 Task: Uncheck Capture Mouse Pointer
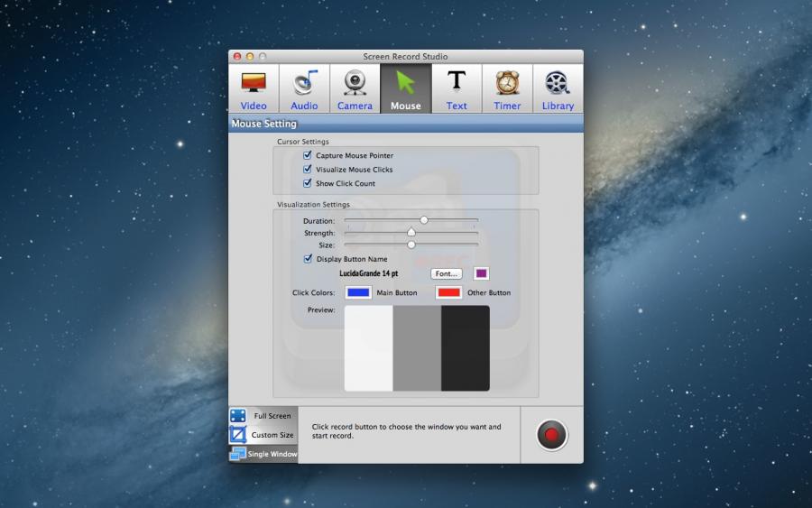[x=308, y=155]
